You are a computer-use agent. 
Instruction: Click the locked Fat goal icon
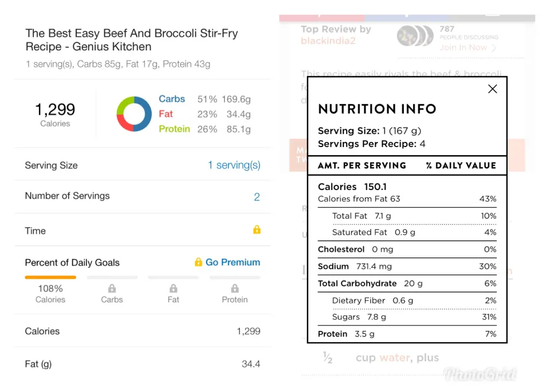[173, 289]
